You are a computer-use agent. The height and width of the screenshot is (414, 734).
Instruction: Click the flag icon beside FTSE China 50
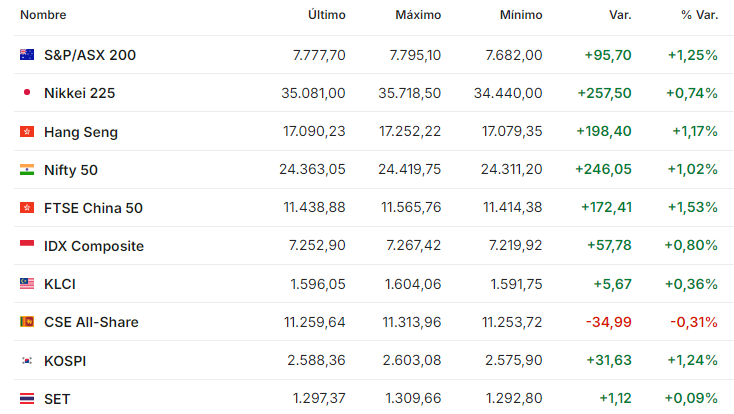[x=27, y=207]
